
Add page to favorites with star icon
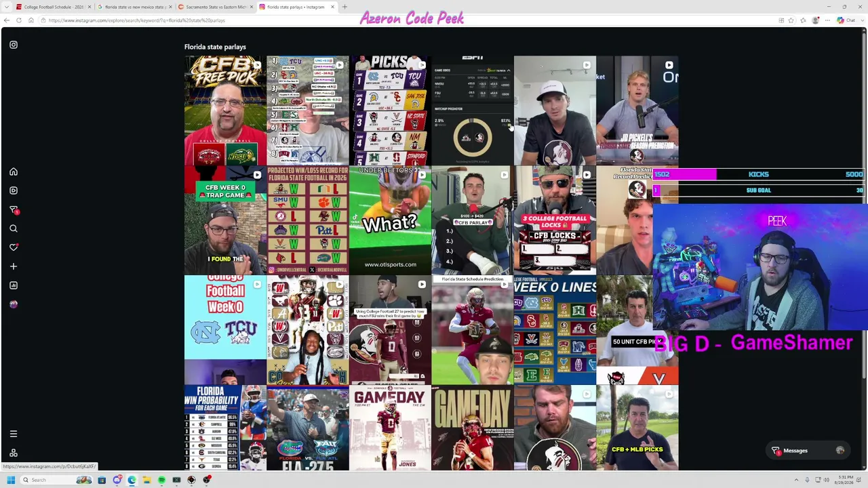pyautogui.click(x=791, y=20)
